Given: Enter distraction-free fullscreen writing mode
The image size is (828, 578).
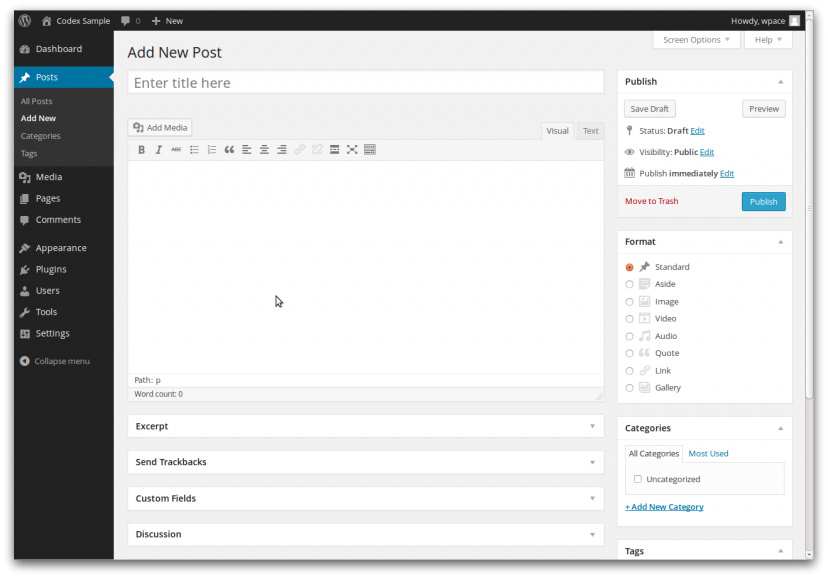Looking at the screenshot, I should [352, 150].
